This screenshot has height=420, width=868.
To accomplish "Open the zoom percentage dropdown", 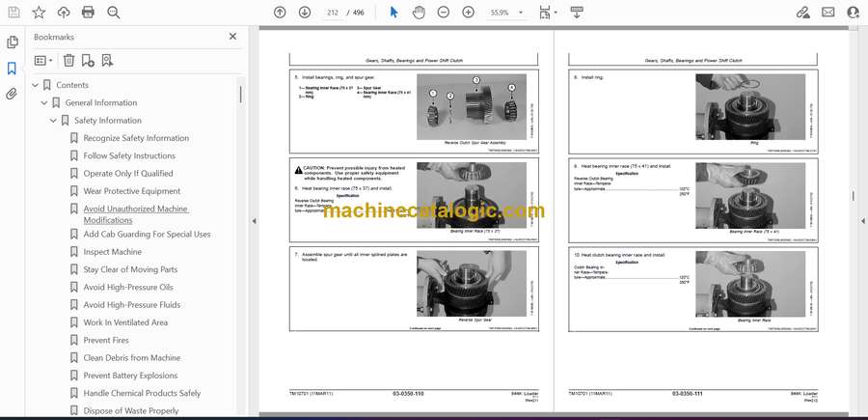I will 523,13.
